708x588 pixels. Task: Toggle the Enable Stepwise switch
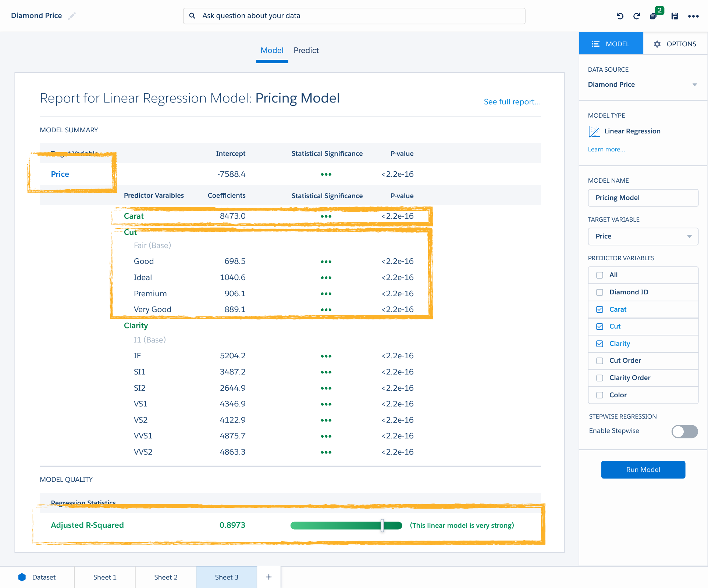click(x=684, y=431)
